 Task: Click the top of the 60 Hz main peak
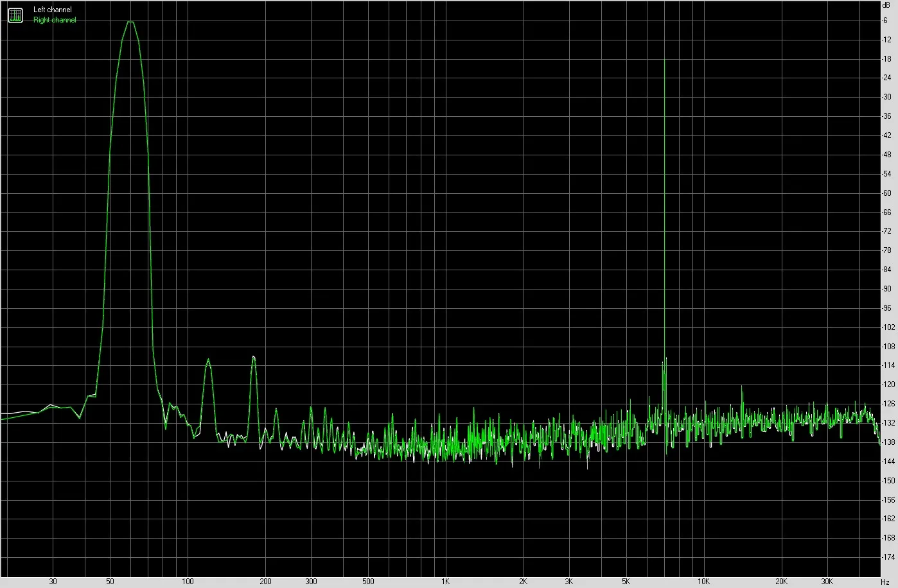point(130,22)
